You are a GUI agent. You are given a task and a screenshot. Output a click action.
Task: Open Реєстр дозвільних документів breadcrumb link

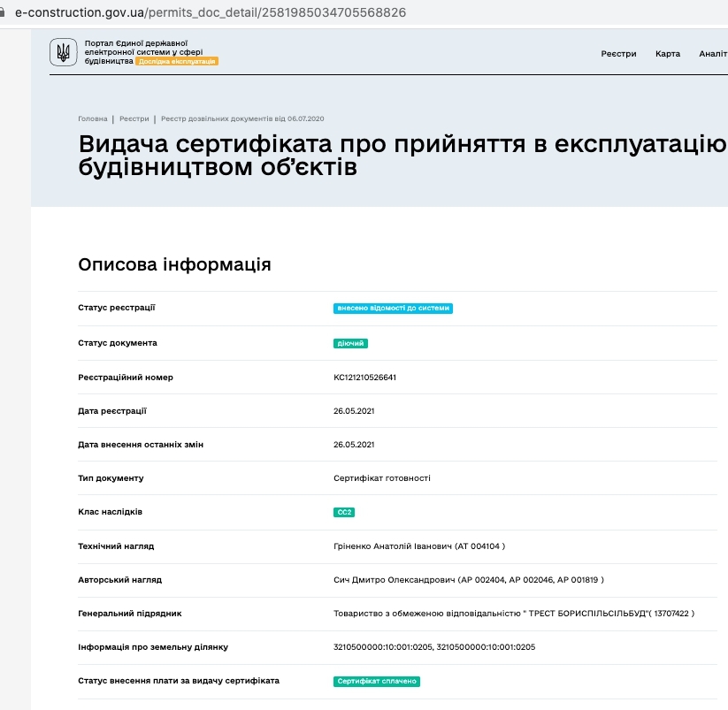[x=242, y=118]
